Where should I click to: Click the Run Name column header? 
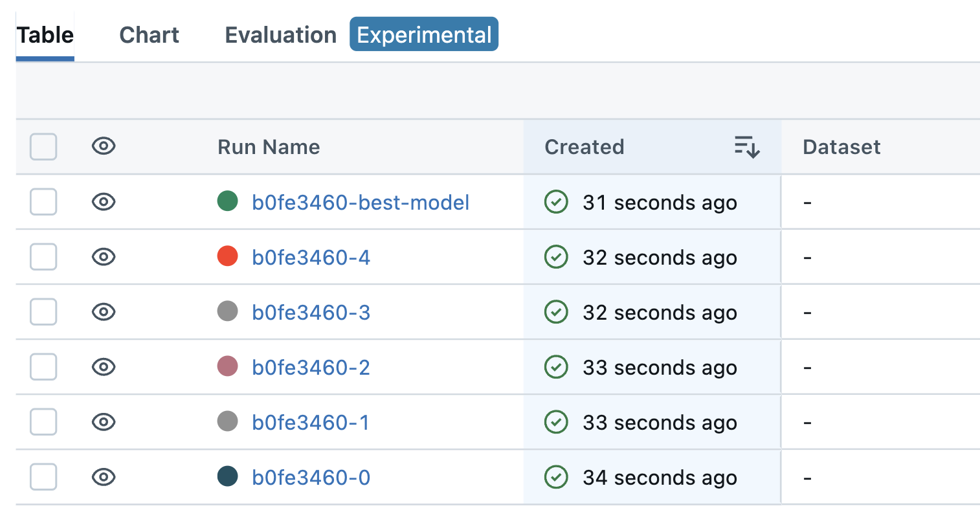[x=269, y=147]
